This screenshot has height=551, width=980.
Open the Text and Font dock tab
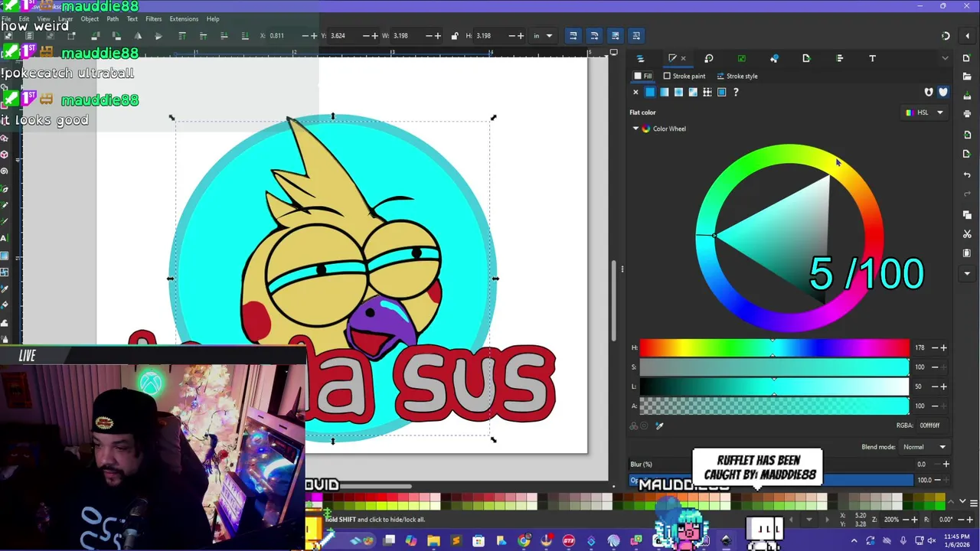tap(872, 58)
